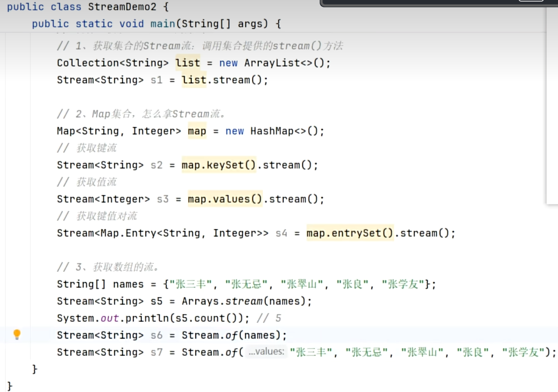Click the '...values:' parameter hint on s7 line
The width and height of the screenshot is (558, 392).
pyautogui.click(x=266, y=352)
